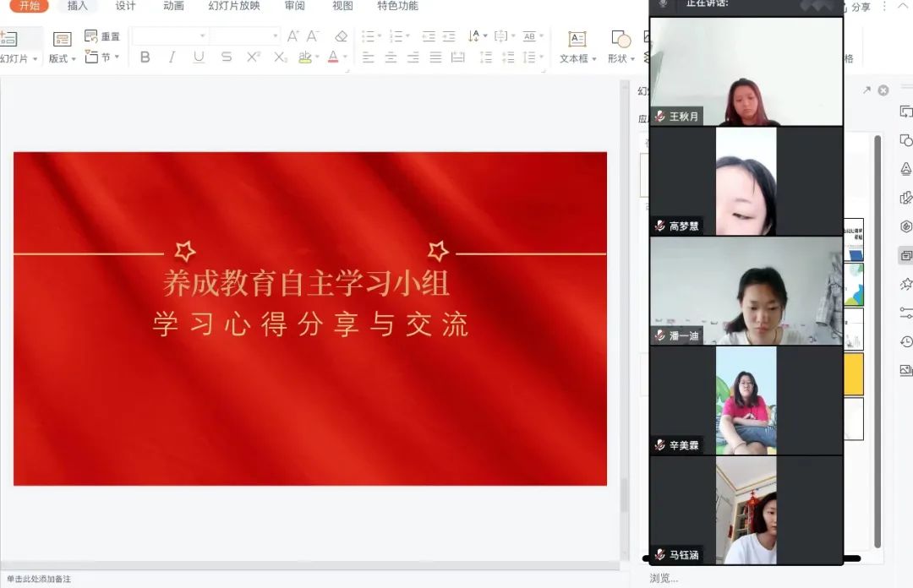Open the font color dropdown arrow
The width and height of the screenshot is (913, 588).
pyautogui.click(x=345, y=58)
